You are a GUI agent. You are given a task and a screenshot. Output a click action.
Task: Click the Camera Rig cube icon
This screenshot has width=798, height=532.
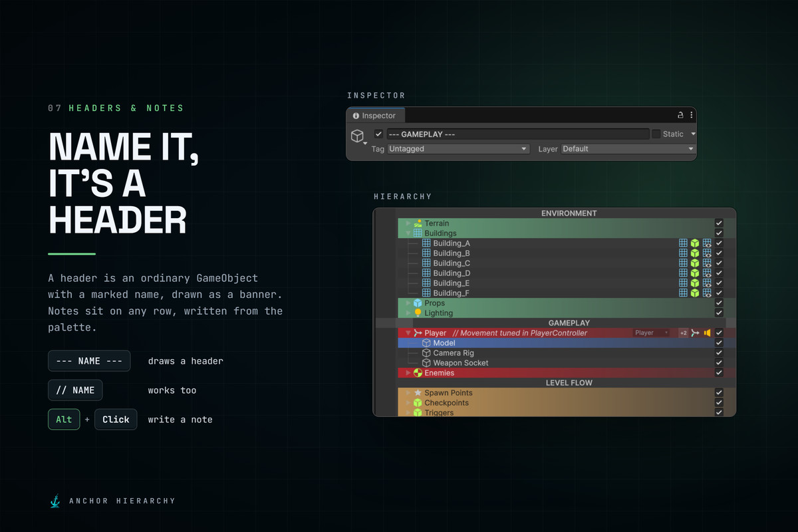point(427,353)
